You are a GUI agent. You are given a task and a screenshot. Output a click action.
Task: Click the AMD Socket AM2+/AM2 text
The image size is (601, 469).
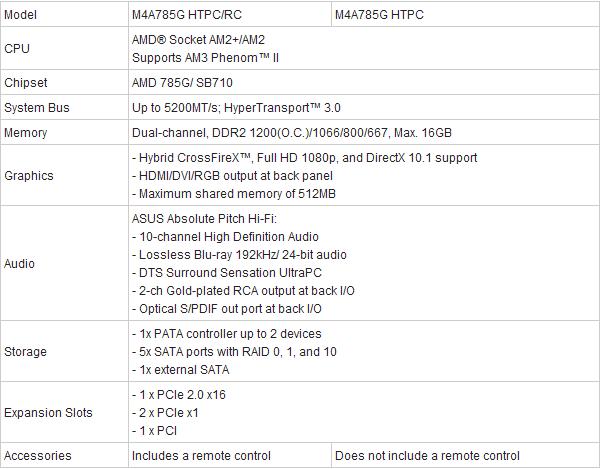click(198, 39)
